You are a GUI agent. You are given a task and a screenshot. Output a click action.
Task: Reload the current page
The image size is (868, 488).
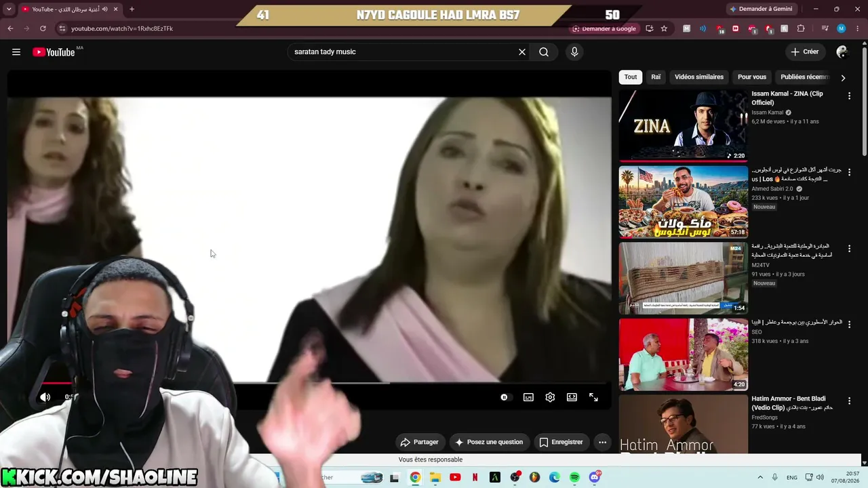point(43,28)
